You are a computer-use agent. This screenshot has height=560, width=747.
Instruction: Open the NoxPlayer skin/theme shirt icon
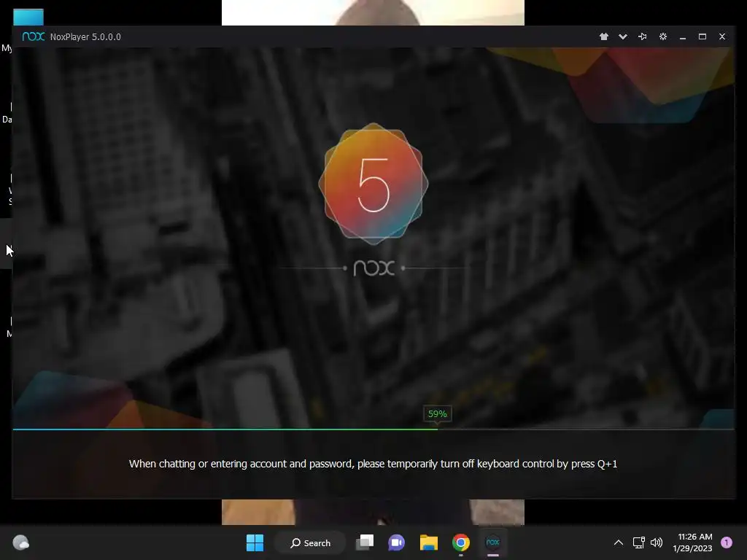coord(603,36)
